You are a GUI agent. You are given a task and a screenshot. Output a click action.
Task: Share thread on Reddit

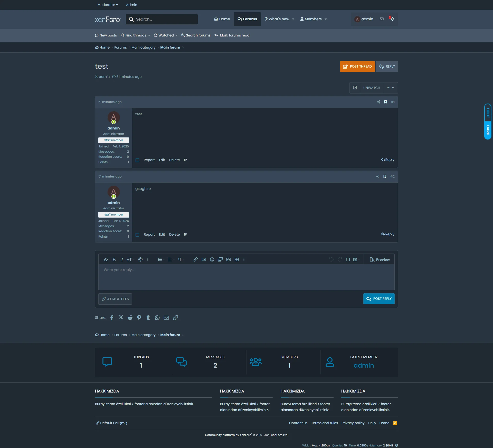(130, 318)
